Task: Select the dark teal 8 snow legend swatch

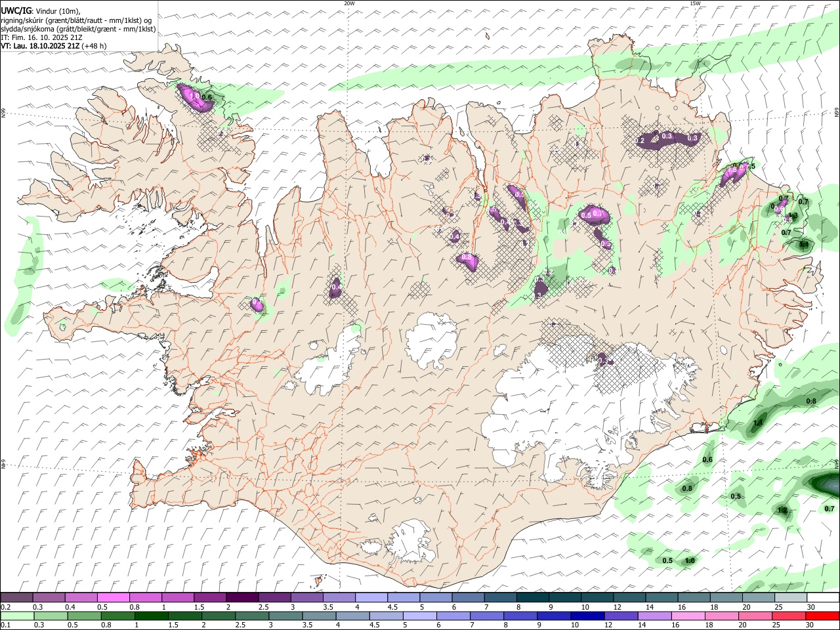Action: click(x=532, y=597)
